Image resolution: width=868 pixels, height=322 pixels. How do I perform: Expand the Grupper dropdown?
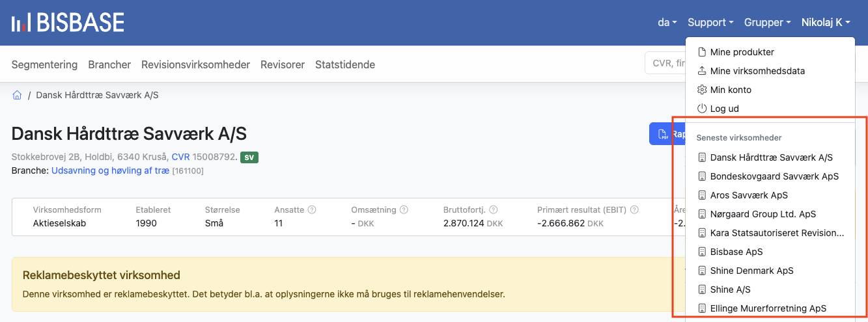click(x=767, y=23)
